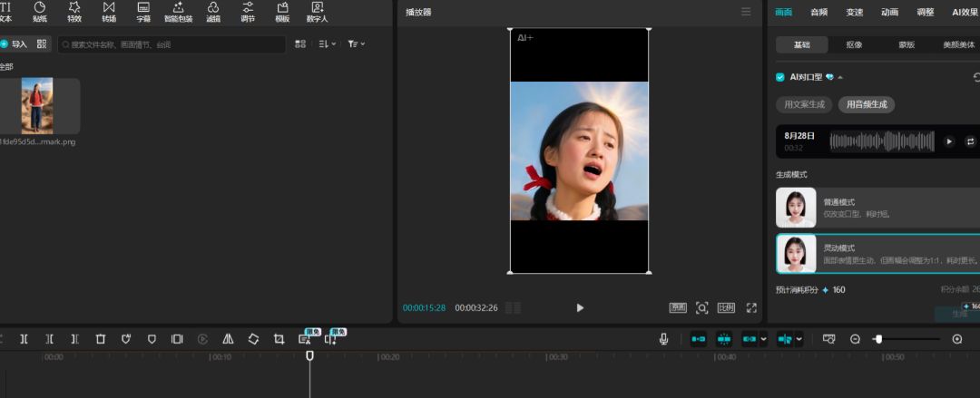Click the timeline playhead marker
The image size is (980, 398).
[x=309, y=355]
